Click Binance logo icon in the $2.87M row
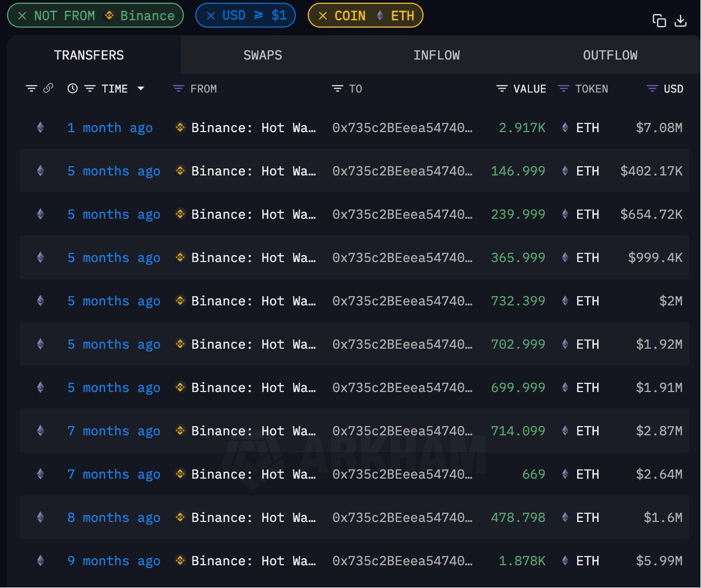The image size is (701, 588). click(181, 430)
